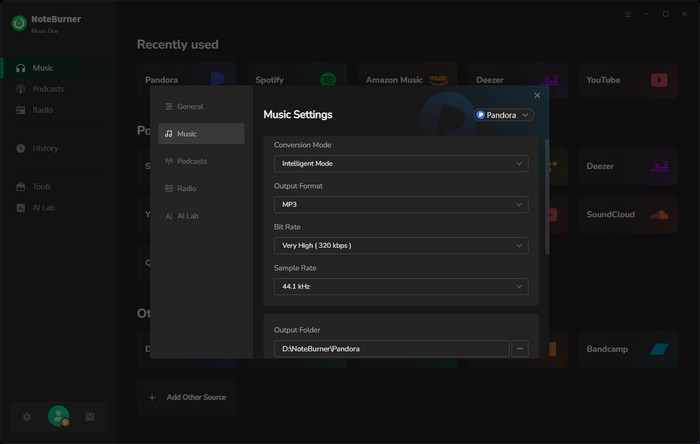
Task: Open the Music page in main sidebar
Action: tap(58, 68)
